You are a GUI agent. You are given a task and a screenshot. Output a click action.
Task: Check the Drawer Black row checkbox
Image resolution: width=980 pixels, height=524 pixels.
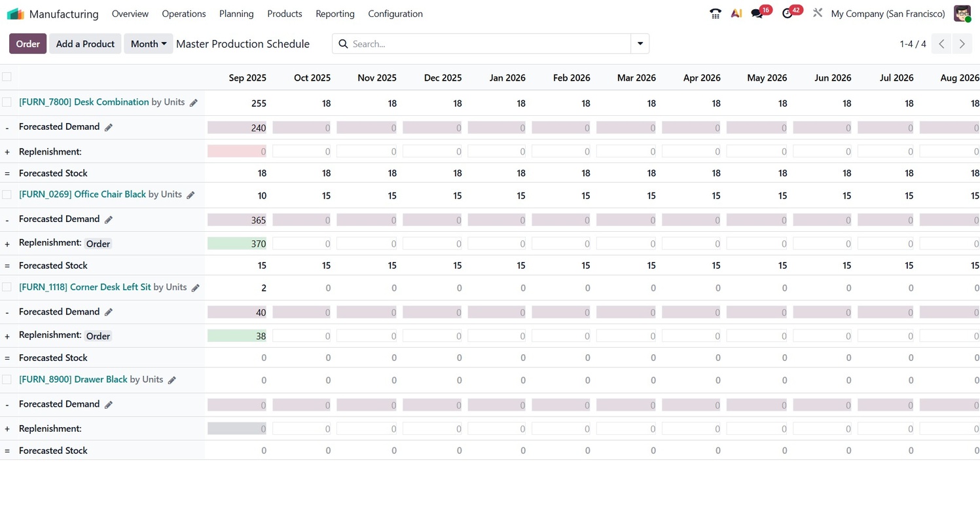click(7, 379)
